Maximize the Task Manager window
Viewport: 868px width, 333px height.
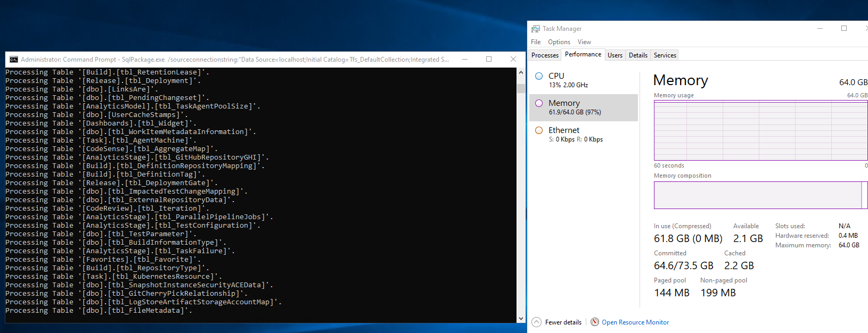(844, 29)
